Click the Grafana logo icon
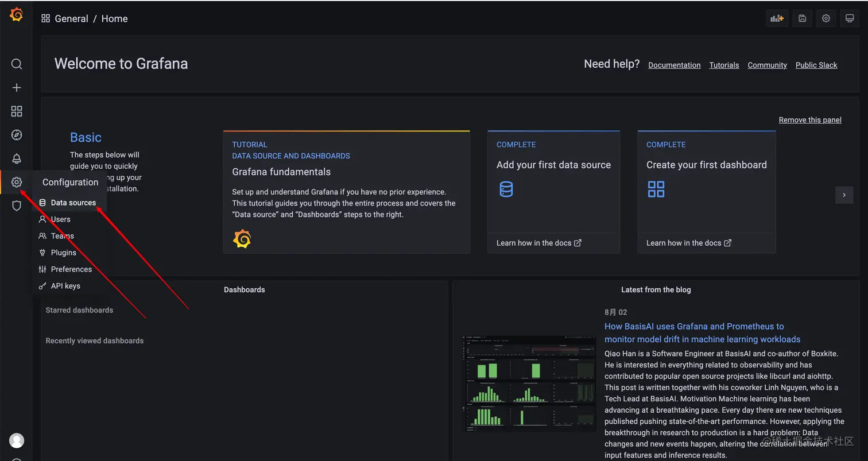The image size is (868, 461). pos(17,15)
